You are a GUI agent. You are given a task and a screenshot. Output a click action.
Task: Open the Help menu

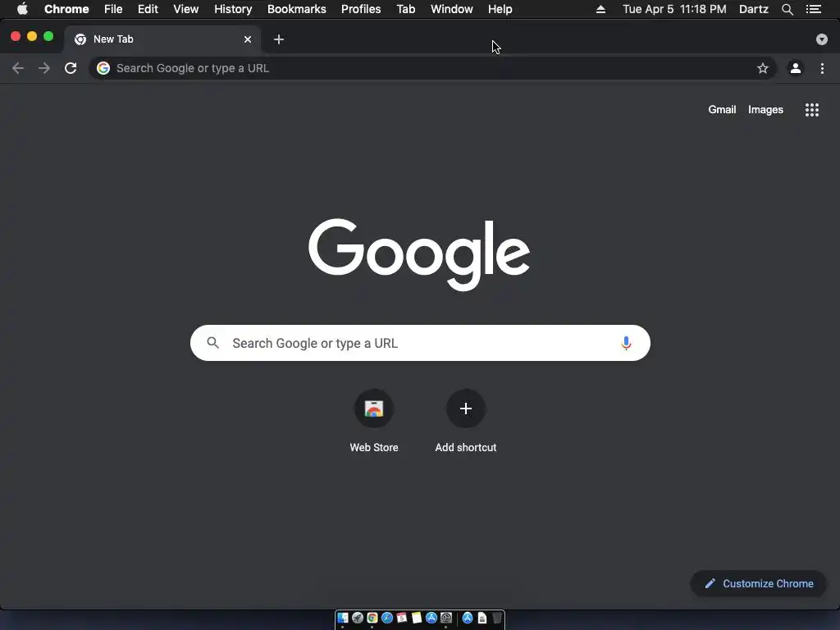(x=500, y=9)
